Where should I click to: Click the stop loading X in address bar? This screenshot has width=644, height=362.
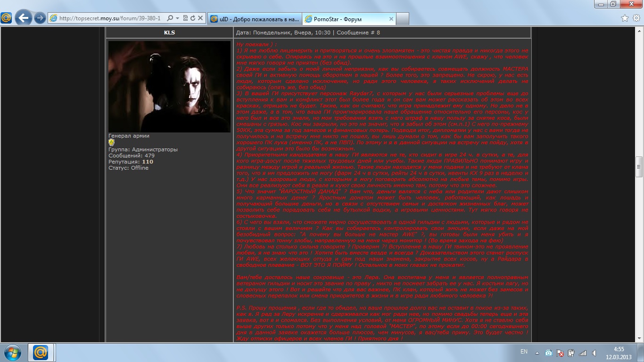point(199,18)
